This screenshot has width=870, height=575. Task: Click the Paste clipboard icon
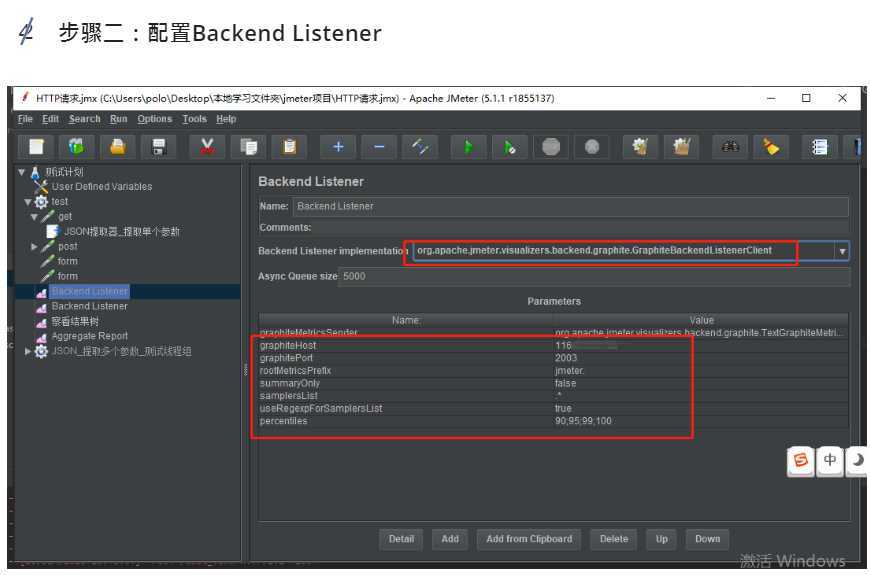point(289,147)
